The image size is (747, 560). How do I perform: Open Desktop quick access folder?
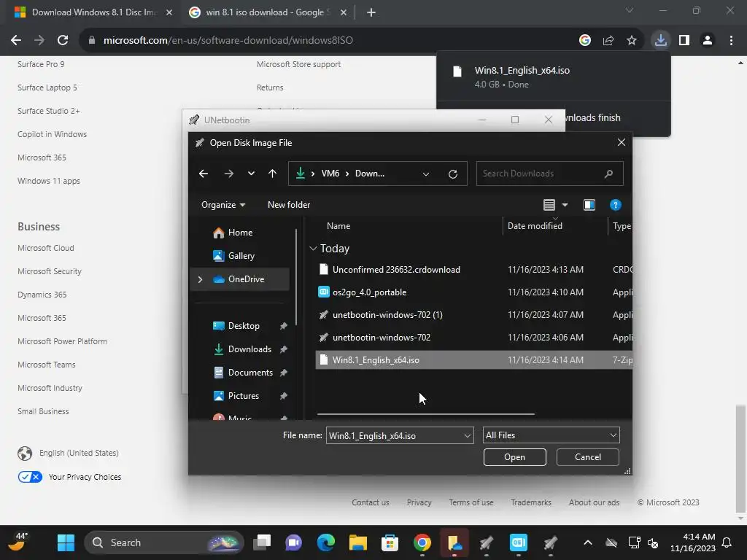tap(244, 326)
